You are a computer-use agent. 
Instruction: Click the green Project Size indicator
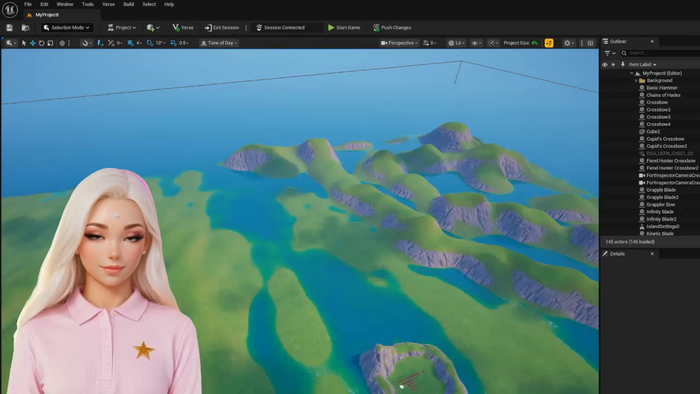(x=534, y=43)
